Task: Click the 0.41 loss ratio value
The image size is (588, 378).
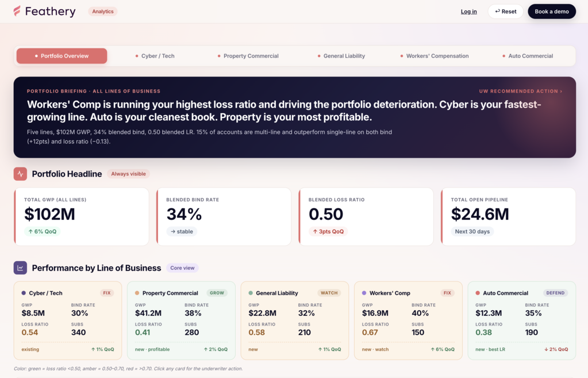Action: click(x=143, y=333)
